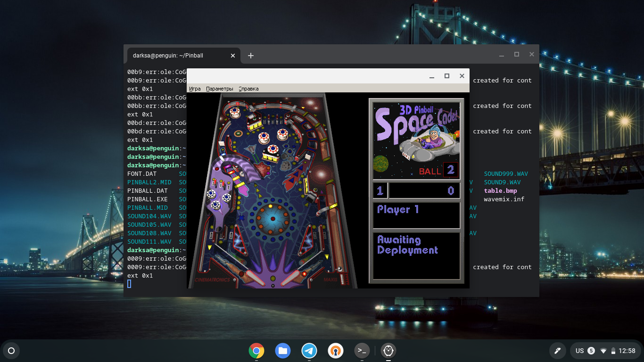The width and height of the screenshot is (644, 362).
Task: Click the Space Cadet logo image
Action: pyautogui.click(x=416, y=141)
